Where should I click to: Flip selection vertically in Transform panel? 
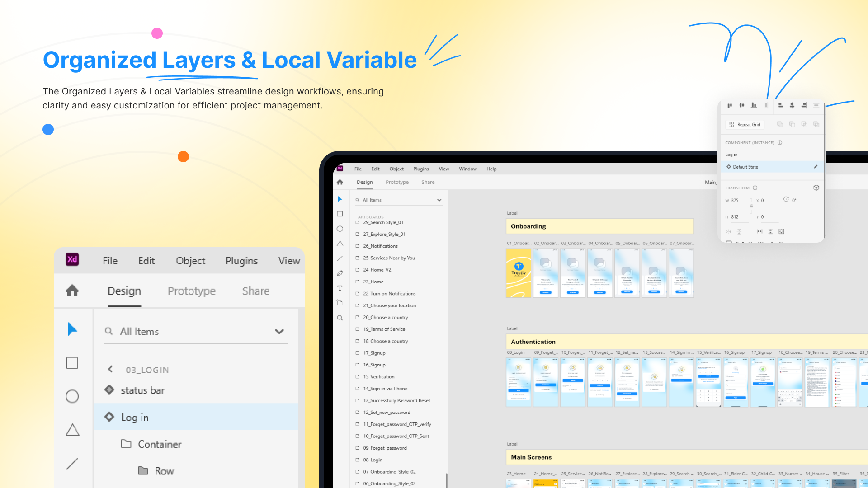739,231
